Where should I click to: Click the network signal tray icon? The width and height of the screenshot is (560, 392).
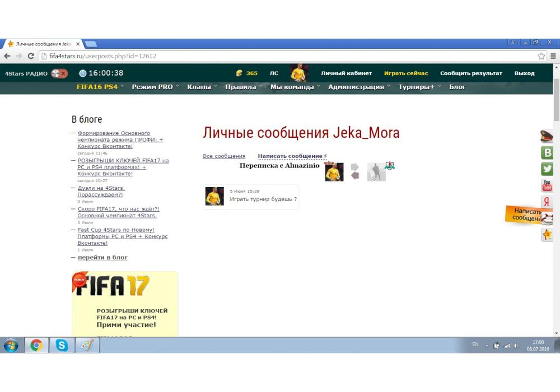point(507,346)
